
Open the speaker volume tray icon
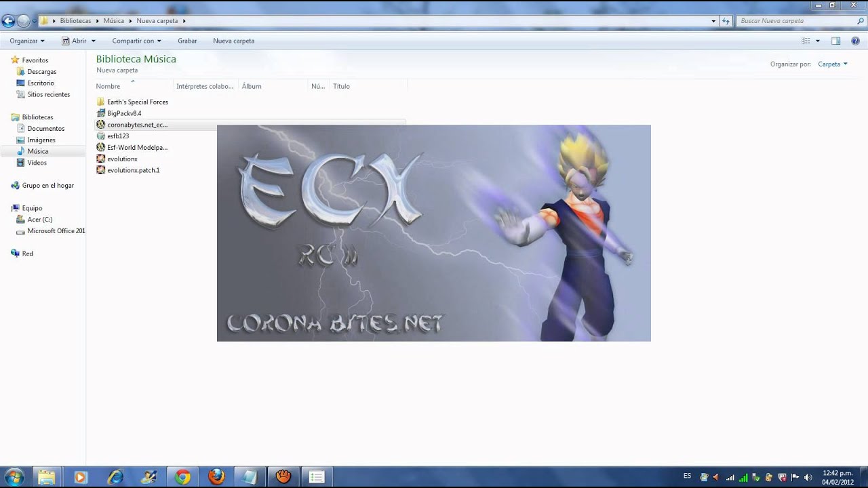click(x=808, y=477)
